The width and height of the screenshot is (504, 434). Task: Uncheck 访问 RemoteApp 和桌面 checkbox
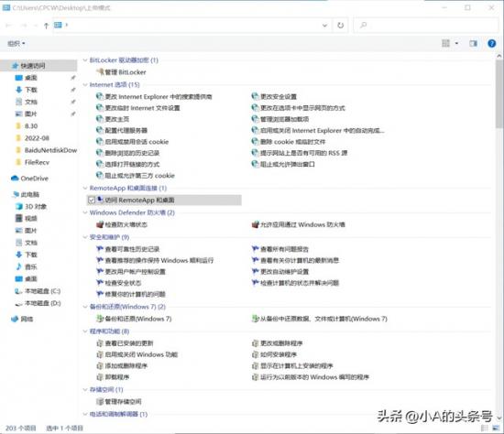click(x=92, y=201)
